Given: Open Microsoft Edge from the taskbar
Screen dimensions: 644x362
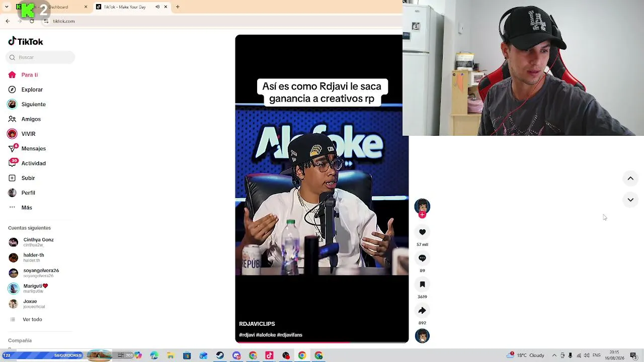Looking at the screenshot, I should point(154,355).
